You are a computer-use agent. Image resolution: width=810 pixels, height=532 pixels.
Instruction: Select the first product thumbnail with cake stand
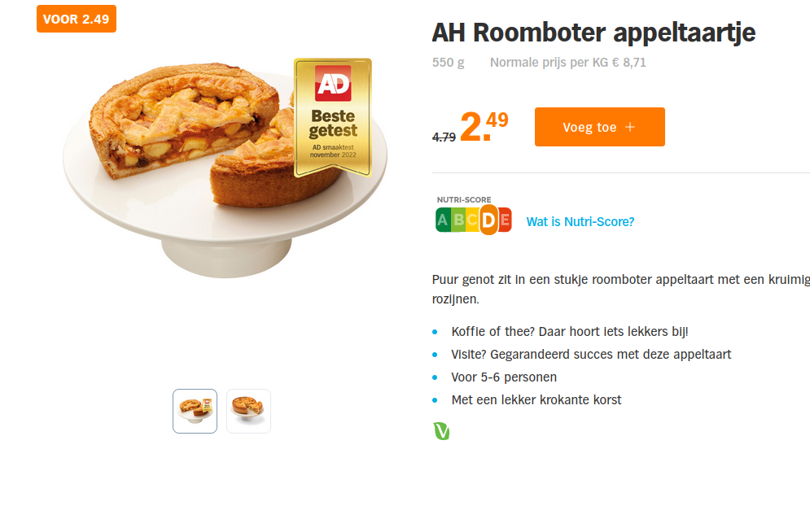195,411
